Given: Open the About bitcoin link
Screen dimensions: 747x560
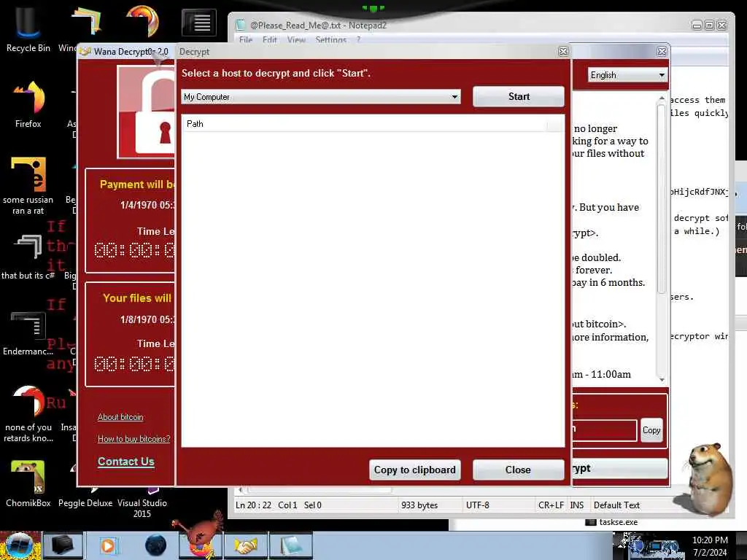Looking at the screenshot, I should coord(120,417).
